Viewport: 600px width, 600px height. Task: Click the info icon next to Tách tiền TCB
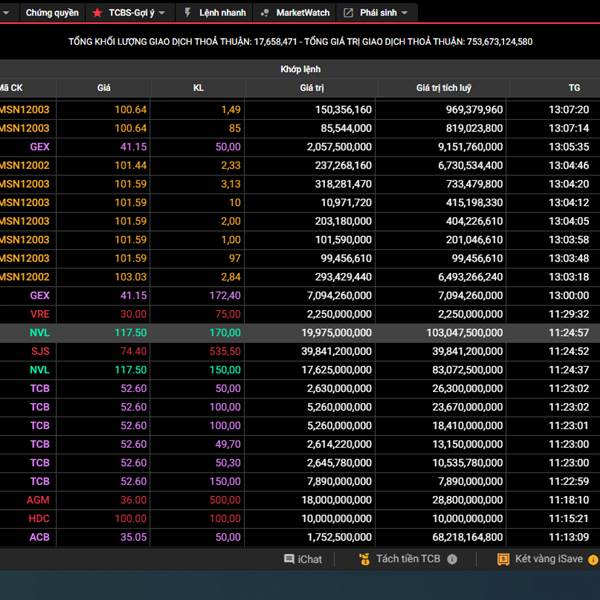coord(453,560)
